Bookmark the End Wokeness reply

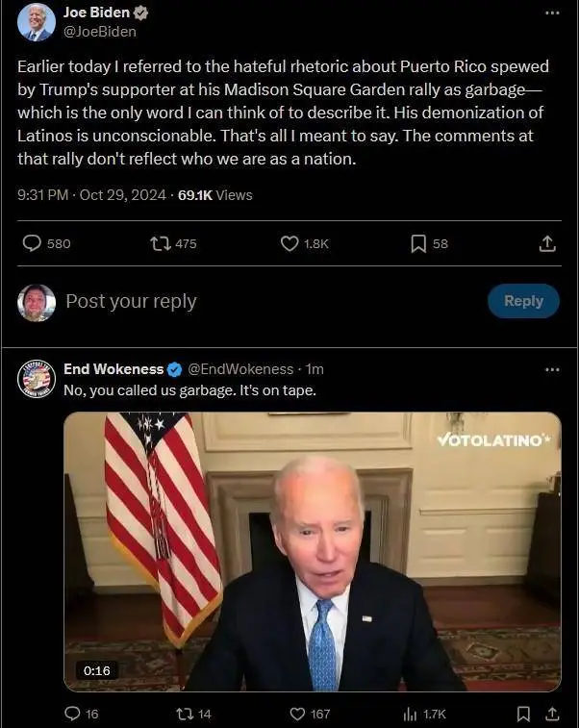point(523,714)
